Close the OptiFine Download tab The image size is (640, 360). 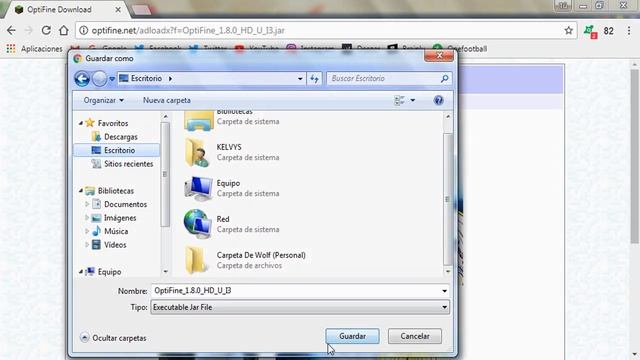coord(118,9)
